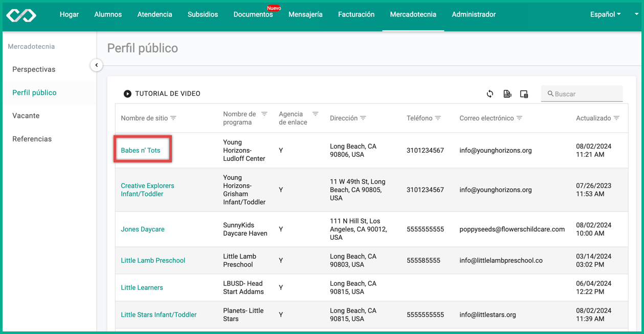Filter the Actualizado column
The image size is (644, 334).
(x=616, y=118)
